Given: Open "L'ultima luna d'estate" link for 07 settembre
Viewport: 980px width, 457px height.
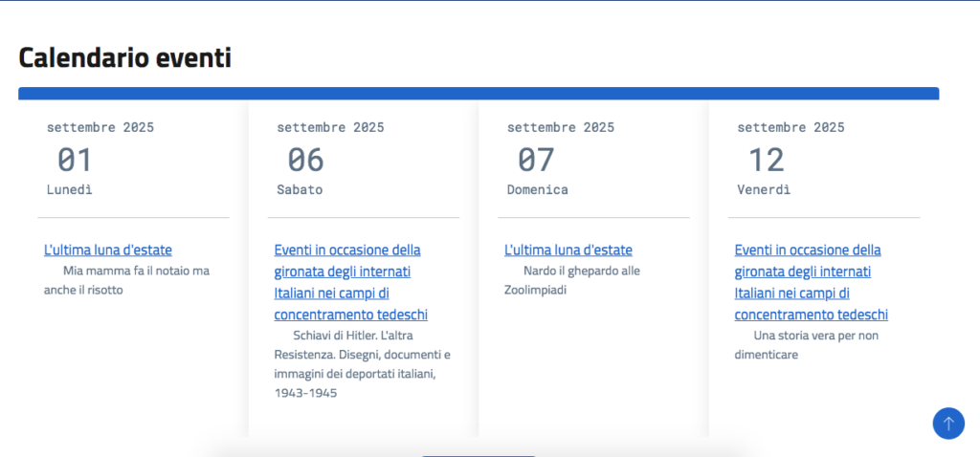Looking at the screenshot, I should pos(568,250).
